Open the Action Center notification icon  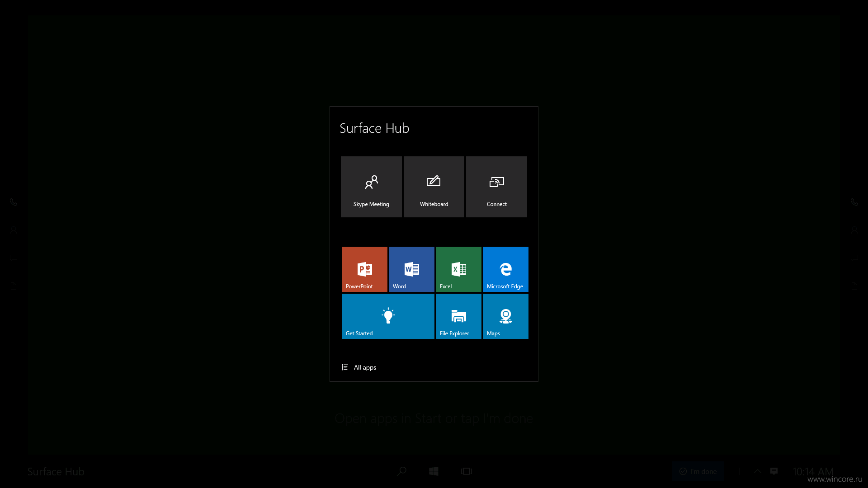pyautogui.click(x=774, y=471)
